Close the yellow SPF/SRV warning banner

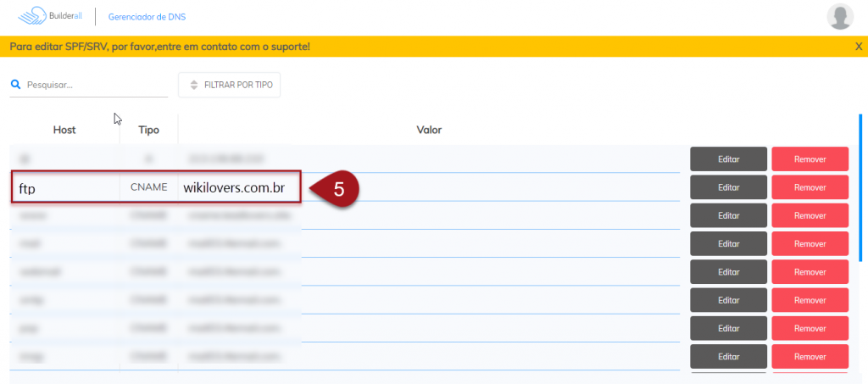point(858,47)
